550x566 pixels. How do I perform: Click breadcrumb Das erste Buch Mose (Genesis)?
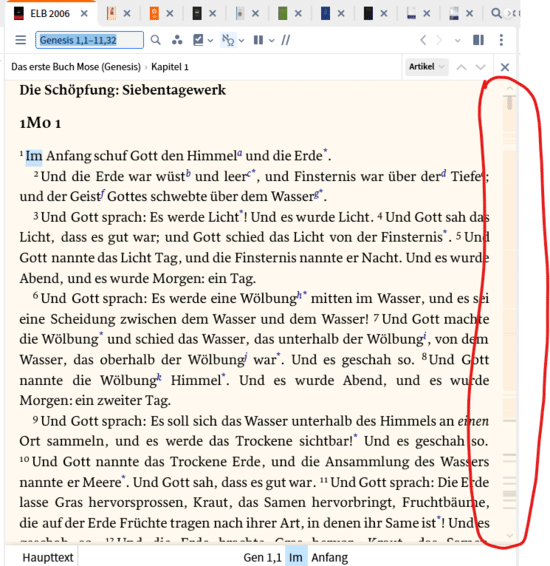[76, 67]
